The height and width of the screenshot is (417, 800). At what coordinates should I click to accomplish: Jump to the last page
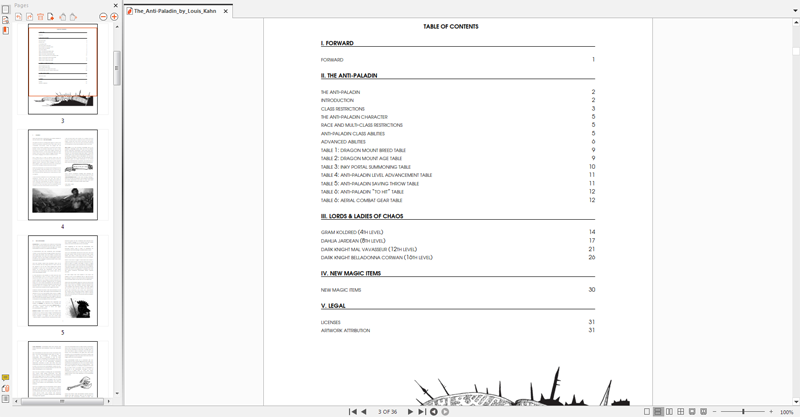coord(421,412)
